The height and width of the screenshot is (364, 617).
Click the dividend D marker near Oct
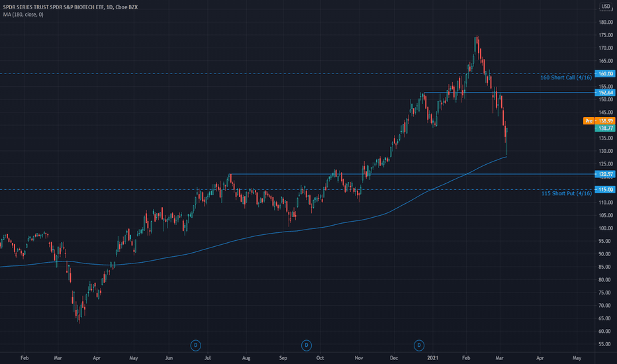click(306, 345)
